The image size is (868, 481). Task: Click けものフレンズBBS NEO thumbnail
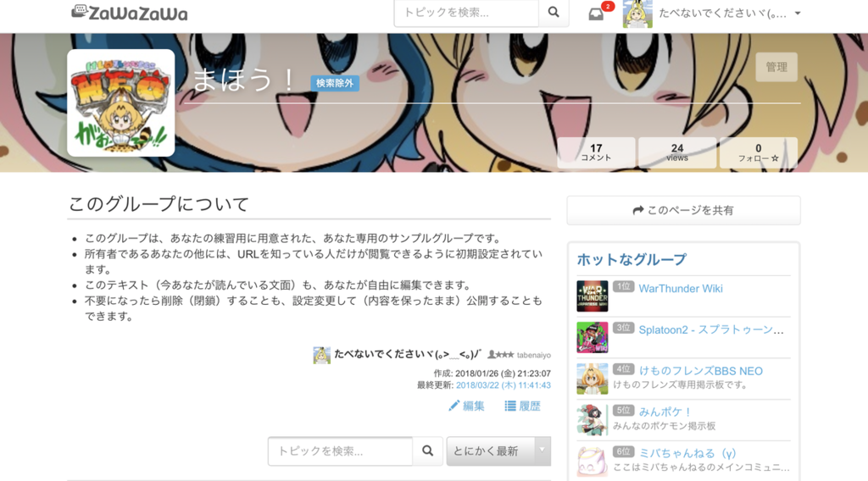click(x=593, y=379)
